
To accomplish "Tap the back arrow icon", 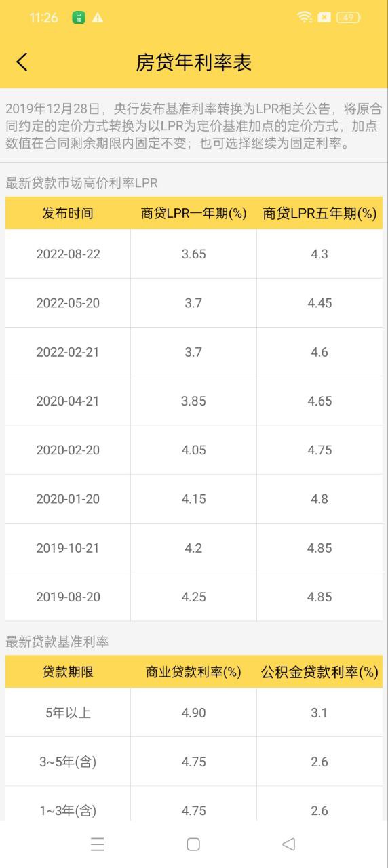I will pyautogui.click(x=22, y=62).
